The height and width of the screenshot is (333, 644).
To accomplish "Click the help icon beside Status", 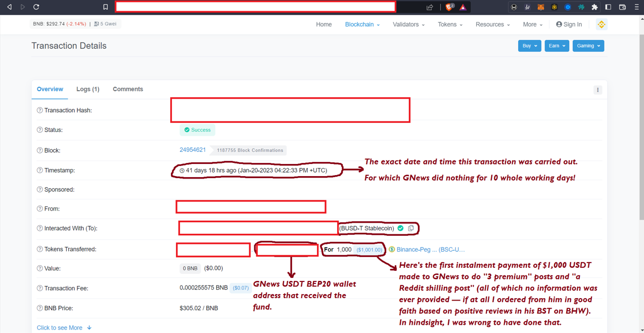I will (39, 130).
